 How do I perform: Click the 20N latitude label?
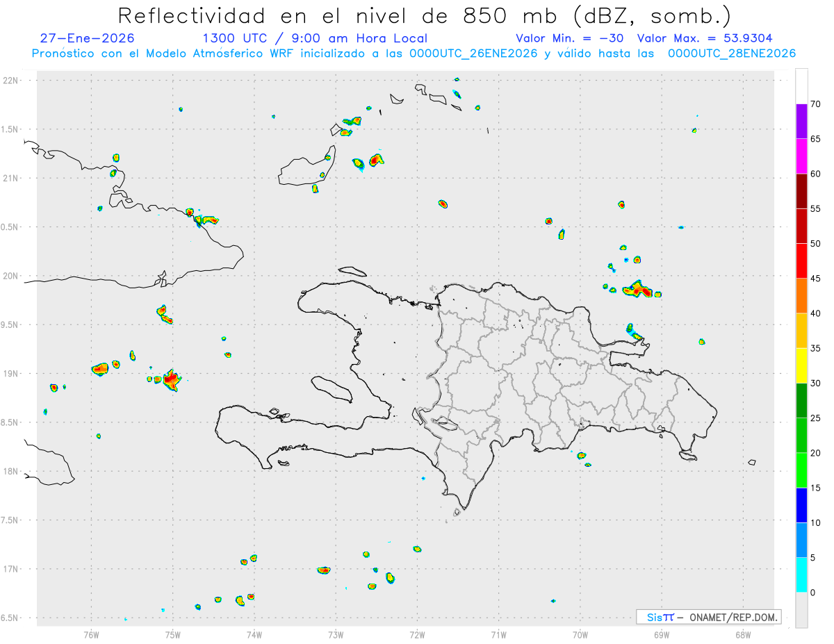12,276
